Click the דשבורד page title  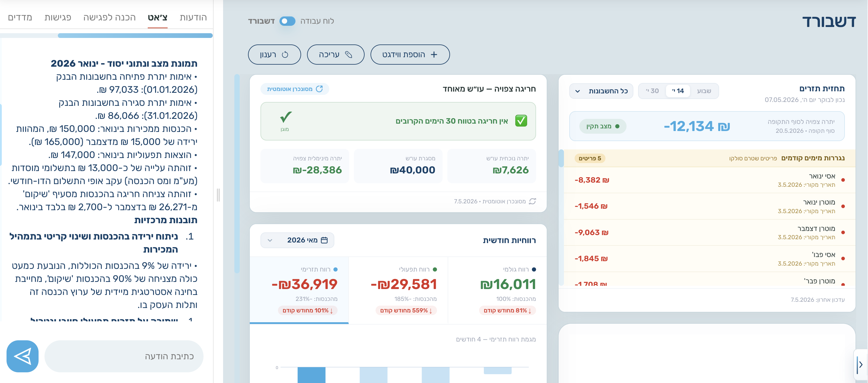(829, 22)
